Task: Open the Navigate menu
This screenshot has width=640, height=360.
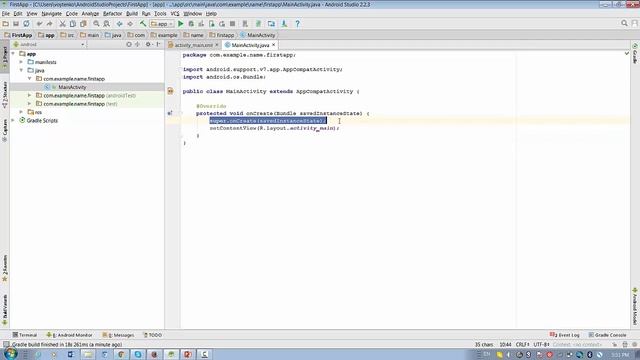Action: coord(51,13)
